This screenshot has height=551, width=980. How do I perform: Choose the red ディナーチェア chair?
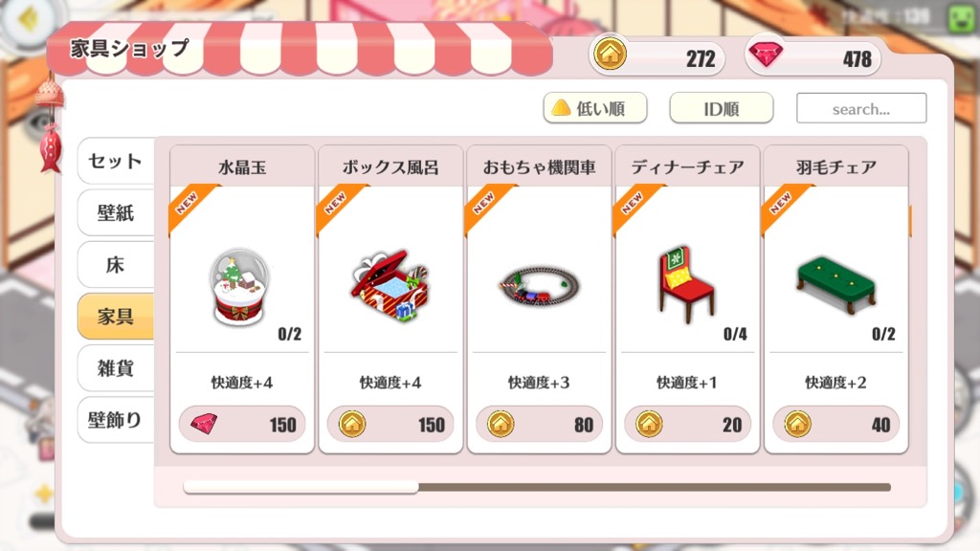point(685,284)
